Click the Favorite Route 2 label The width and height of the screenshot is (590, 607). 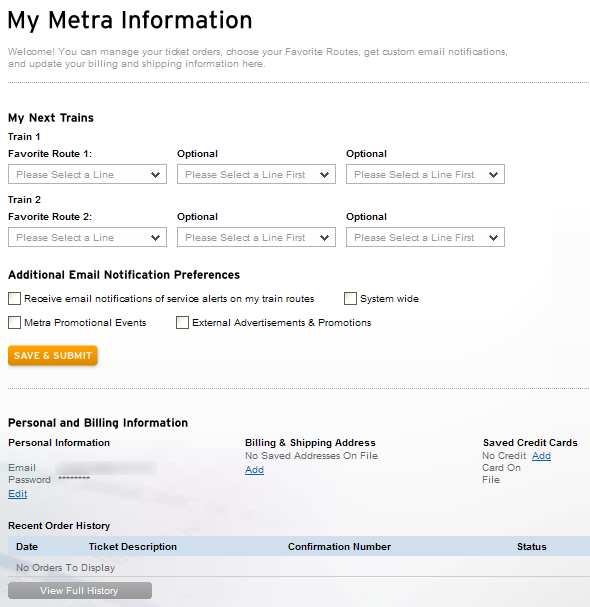point(50,217)
